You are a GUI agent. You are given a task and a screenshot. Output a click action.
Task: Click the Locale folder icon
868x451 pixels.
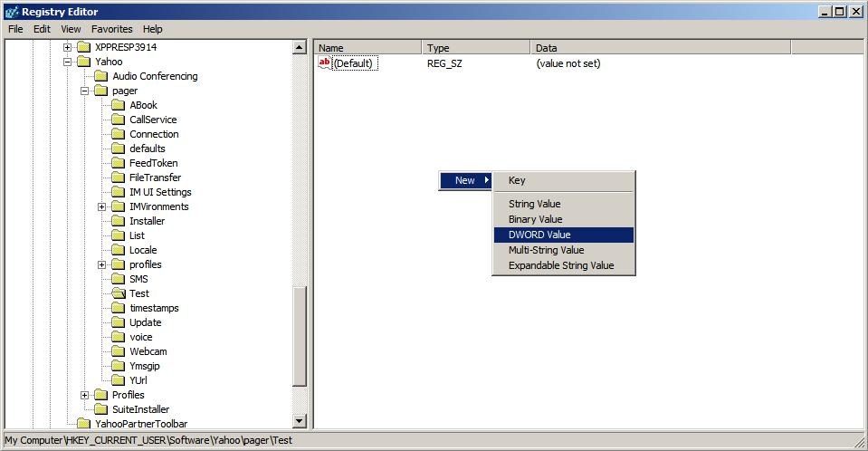(x=118, y=250)
